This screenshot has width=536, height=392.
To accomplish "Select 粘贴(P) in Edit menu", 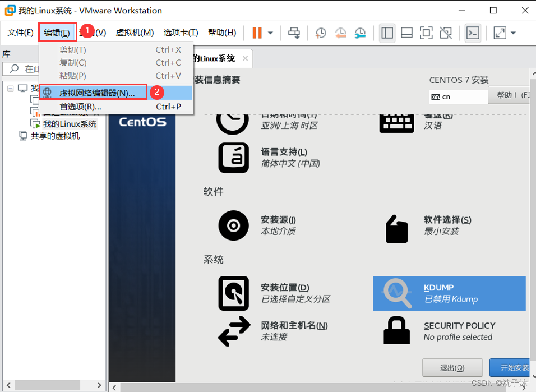I will tap(116, 76).
